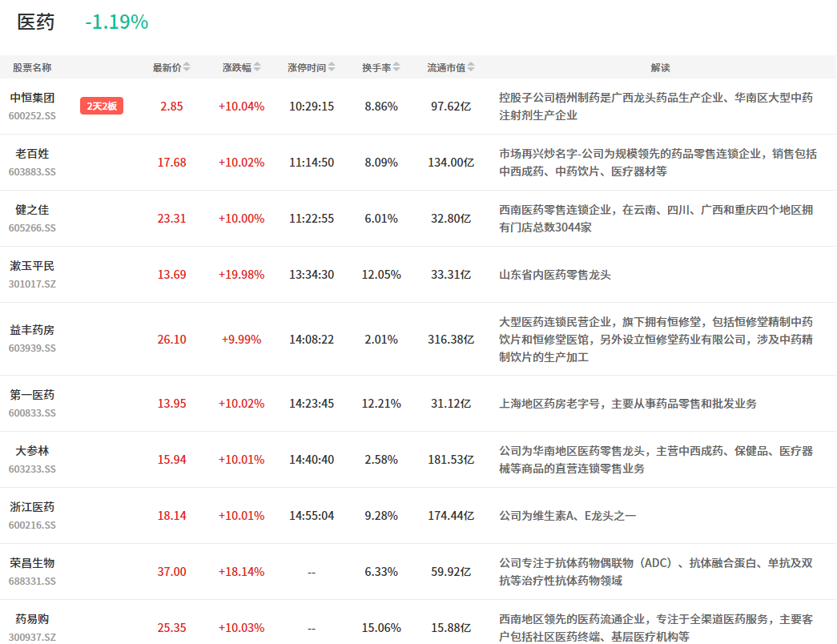
Task: Select the 股票名称 column header
Action: tap(32, 68)
